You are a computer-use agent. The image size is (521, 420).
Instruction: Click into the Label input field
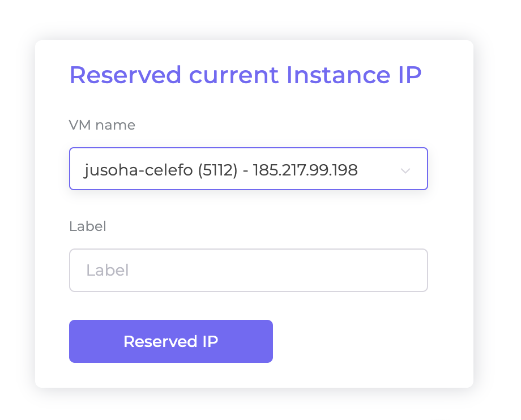pos(248,270)
